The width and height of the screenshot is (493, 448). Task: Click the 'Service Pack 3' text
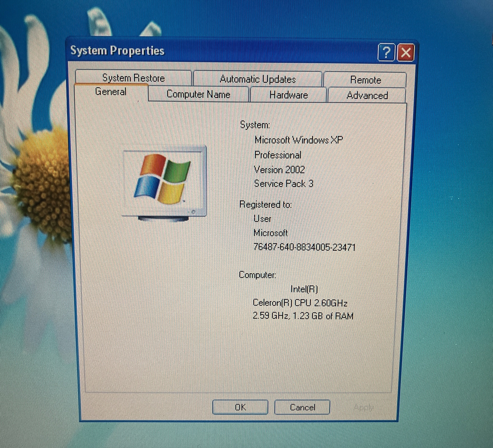tap(284, 184)
